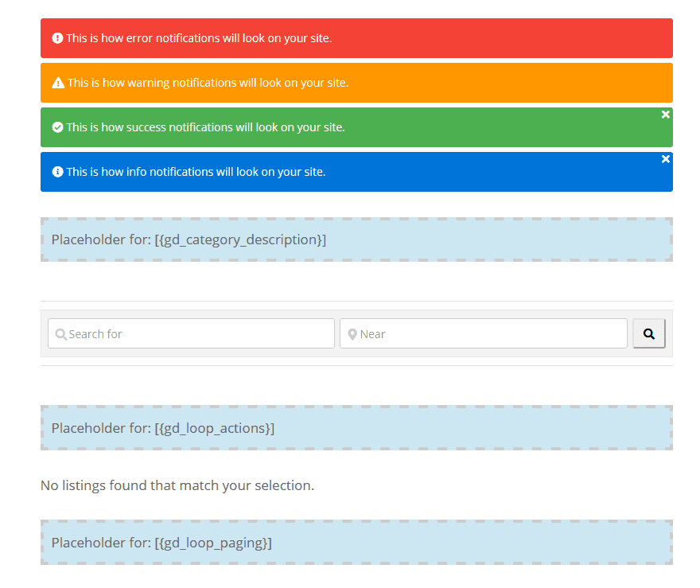Screen dimensions: 700x588
Task: Select the gd_loop_paging placeholder block
Action: pos(356,542)
